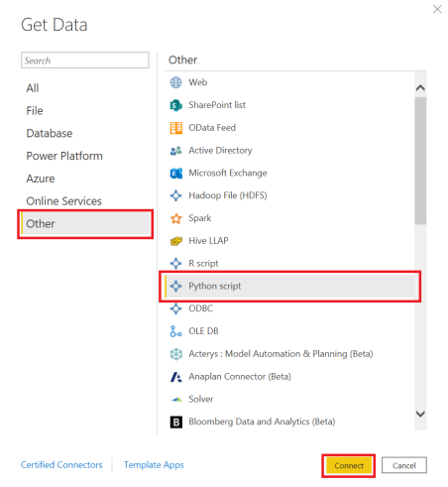
Task: Click the Microsoft Exchange icon
Action: click(x=175, y=173)
